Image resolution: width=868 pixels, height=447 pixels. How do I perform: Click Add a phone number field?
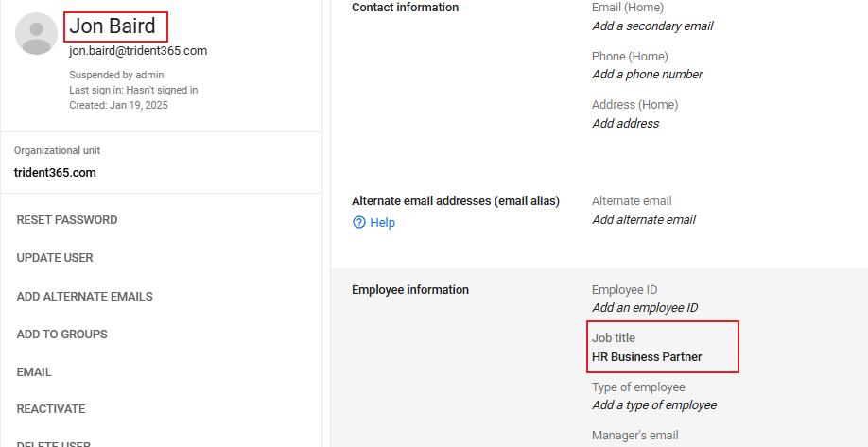point(647,75)
